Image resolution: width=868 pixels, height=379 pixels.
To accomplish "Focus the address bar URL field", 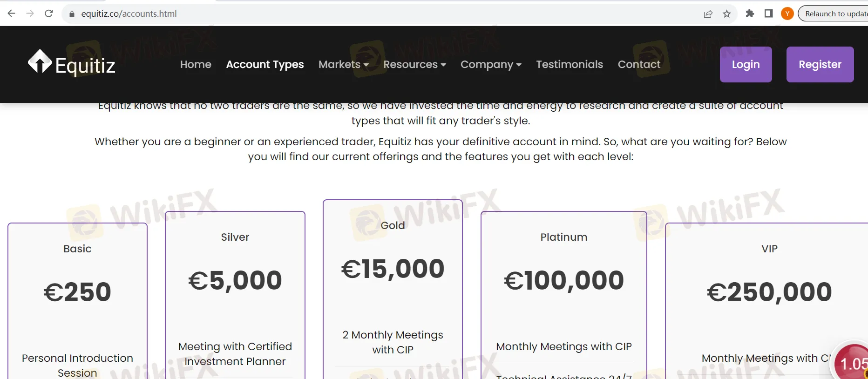I will pyautogui.click(x=326, y=14).
